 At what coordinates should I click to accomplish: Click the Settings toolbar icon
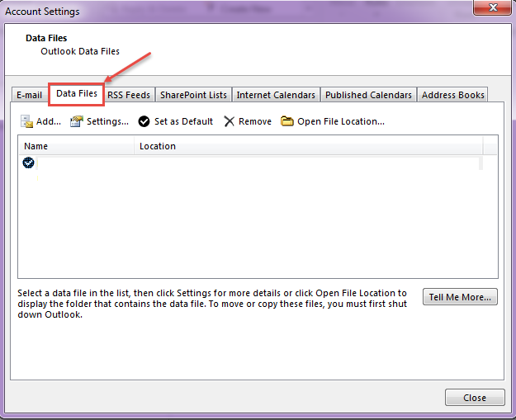76,121
